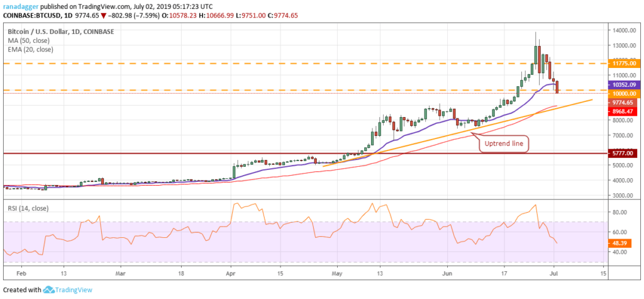
Task: Select the 10352.09 EMA price tag
Action: tap(624, 85)
